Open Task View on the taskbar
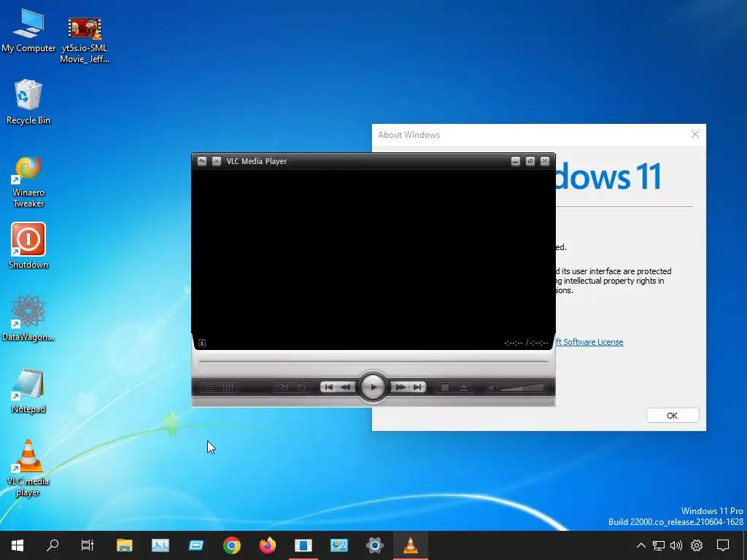 tap(88, 545)
